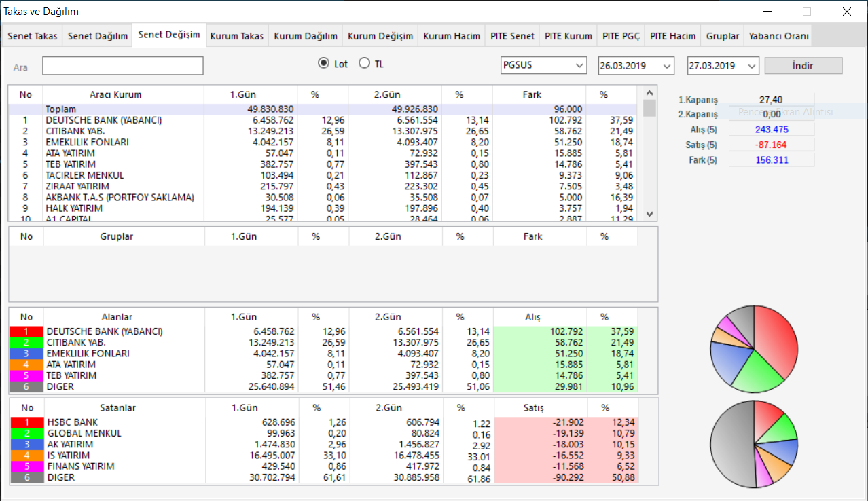Click FINANS YATIRIM in Satanlar list

(x=79, y=466)
